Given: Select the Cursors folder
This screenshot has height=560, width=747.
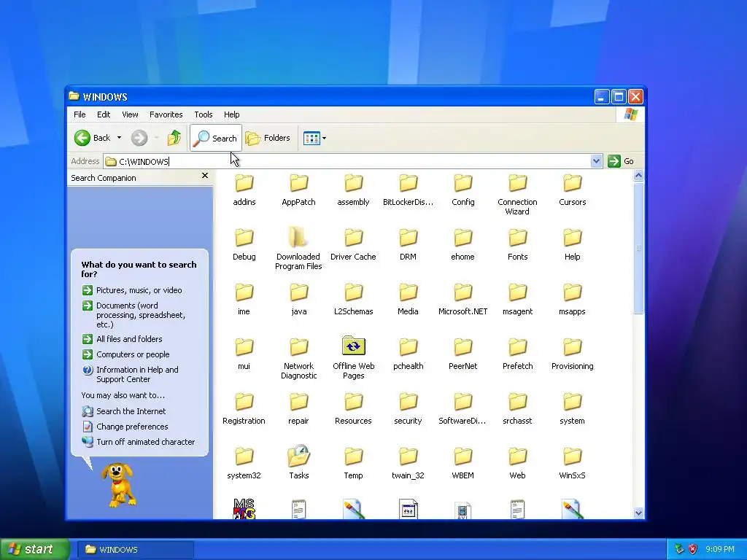Looking at the screenshot, I should click(572, 190).
